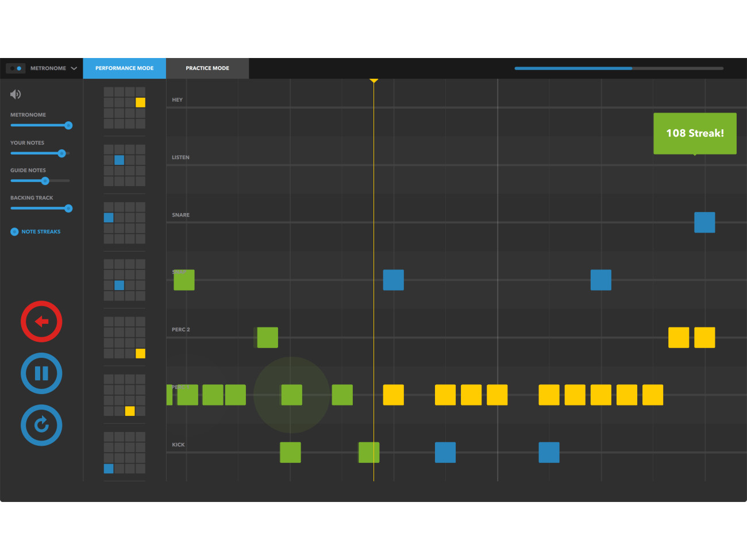Select the blue pad in the LISTEN grid
This screenshot has width=747, height=560.
pyautogui.click(x=119, y=160)
